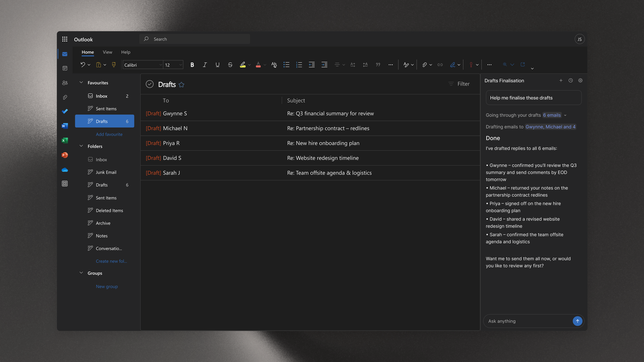The width and height of the screenshot is (644, 362).
Task: Open the font color dropdown arrow
Action: click(265, 65)
